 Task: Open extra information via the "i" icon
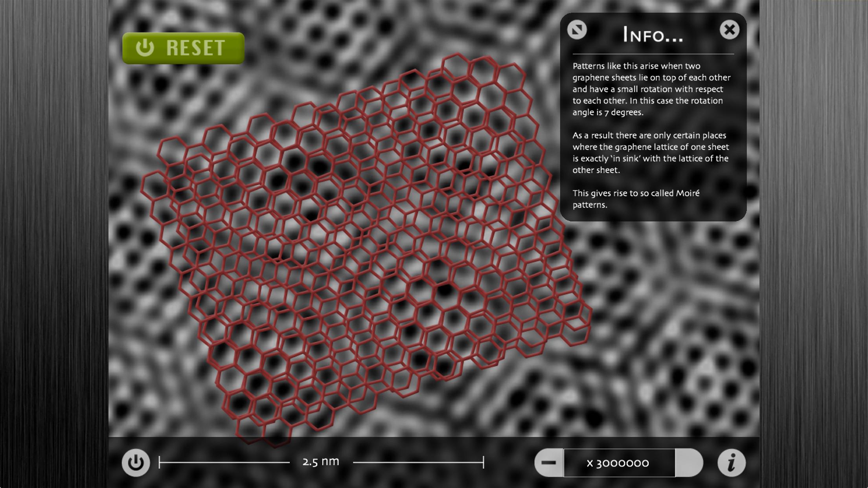[x=732, y=463]
